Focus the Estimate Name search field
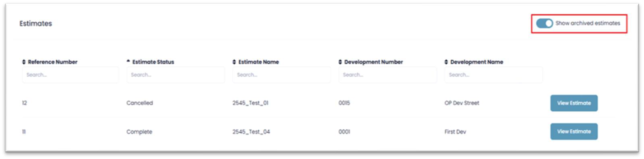 [x=282, y=75]
